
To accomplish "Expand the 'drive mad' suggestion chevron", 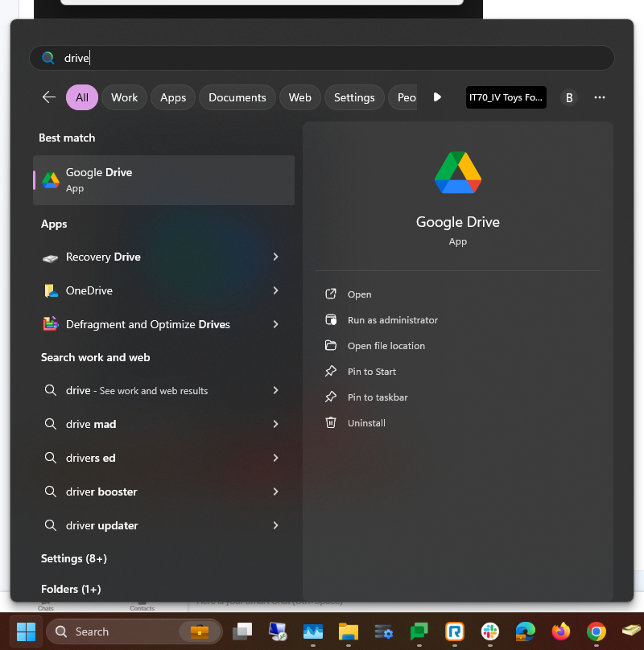I will (x=275, y=424).
